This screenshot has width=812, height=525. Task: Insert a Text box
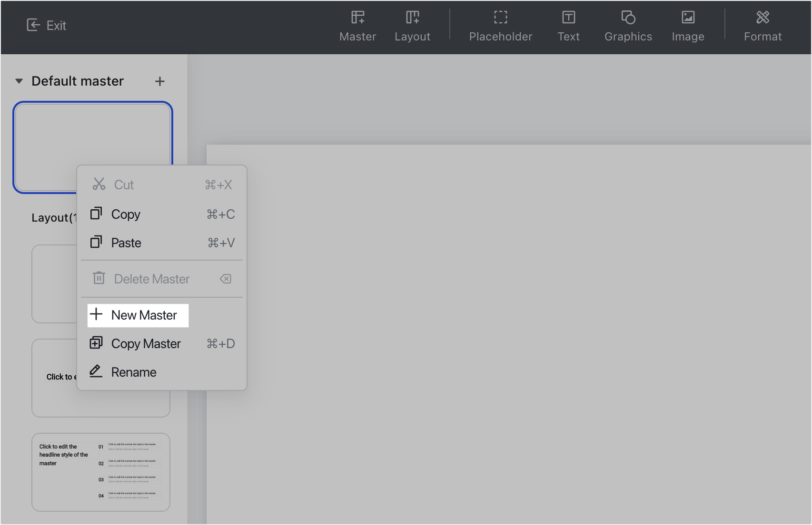tap(568, 27)
